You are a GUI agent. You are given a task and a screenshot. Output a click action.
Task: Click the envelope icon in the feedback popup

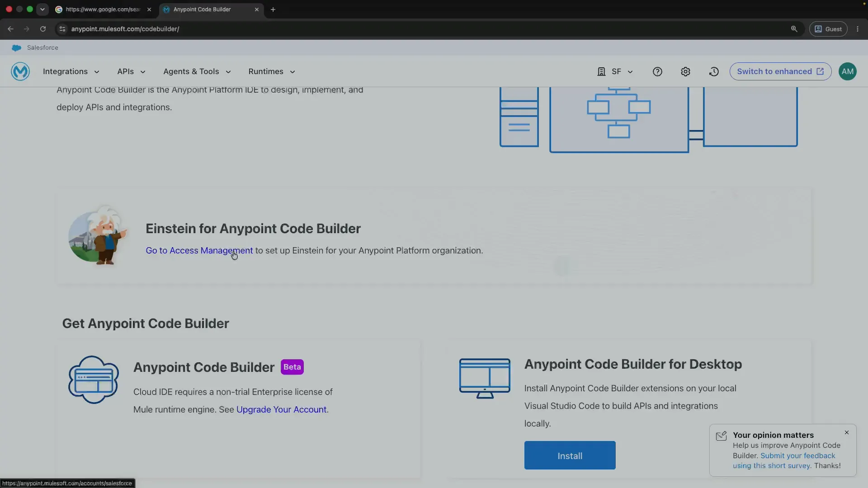point(721,436)
